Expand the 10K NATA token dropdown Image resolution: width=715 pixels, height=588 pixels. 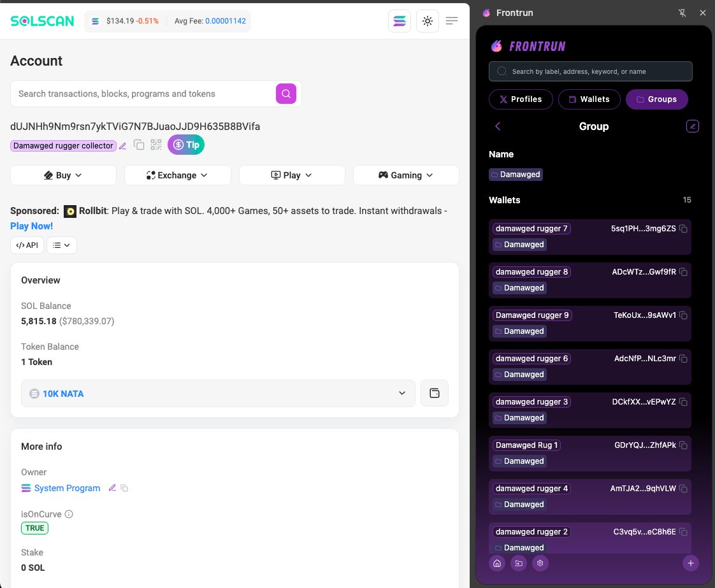point(218,393)
